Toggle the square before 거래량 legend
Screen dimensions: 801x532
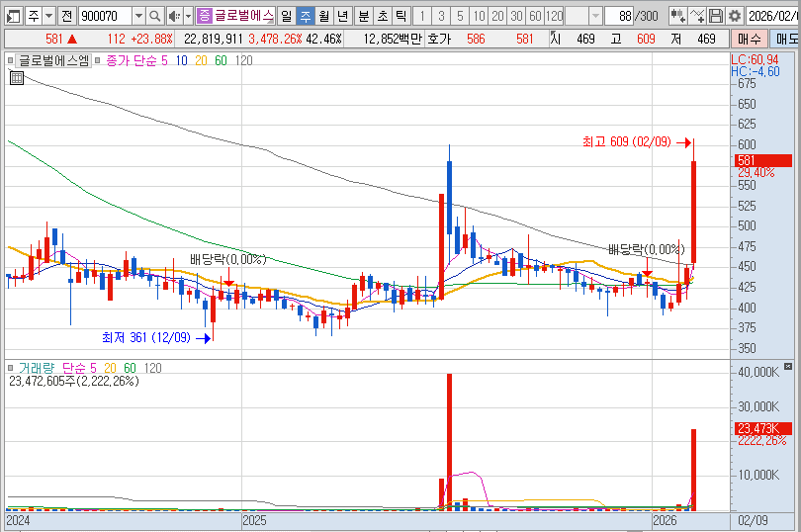(10, 368)
